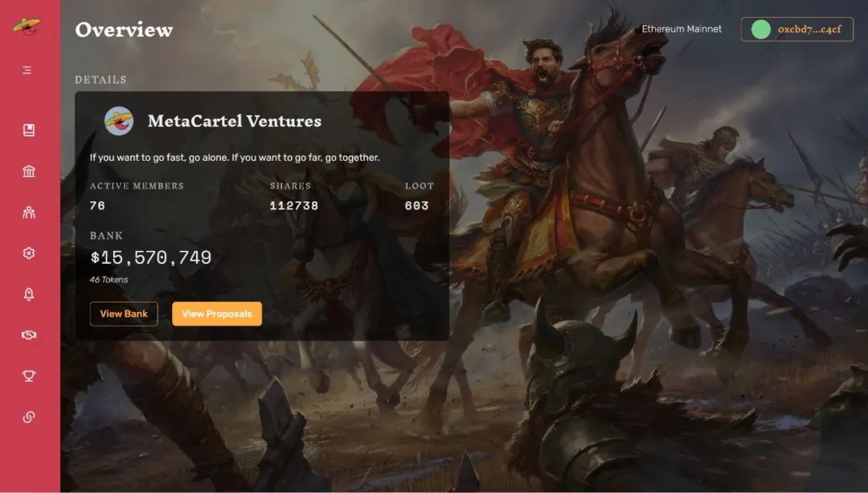Viewport: 868px width, 493px height.
Task: Click the Overview page heading
Action: pyautogui.click(x=124, y=30)
